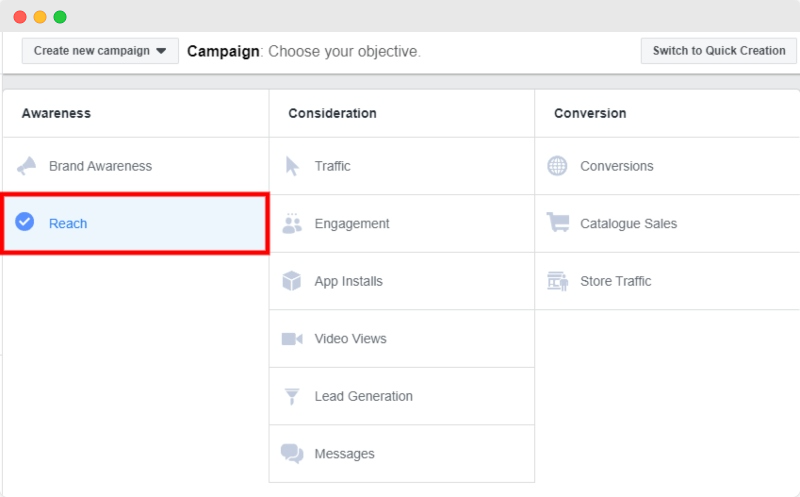Click the Consideration column heading
Screen dimensions: 800x497
pyautogui.click(x=333, y=113)
